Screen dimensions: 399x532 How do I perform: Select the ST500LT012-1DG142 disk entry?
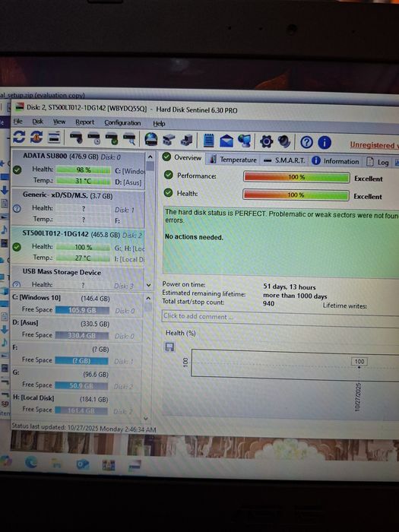(x=78, y=246)
